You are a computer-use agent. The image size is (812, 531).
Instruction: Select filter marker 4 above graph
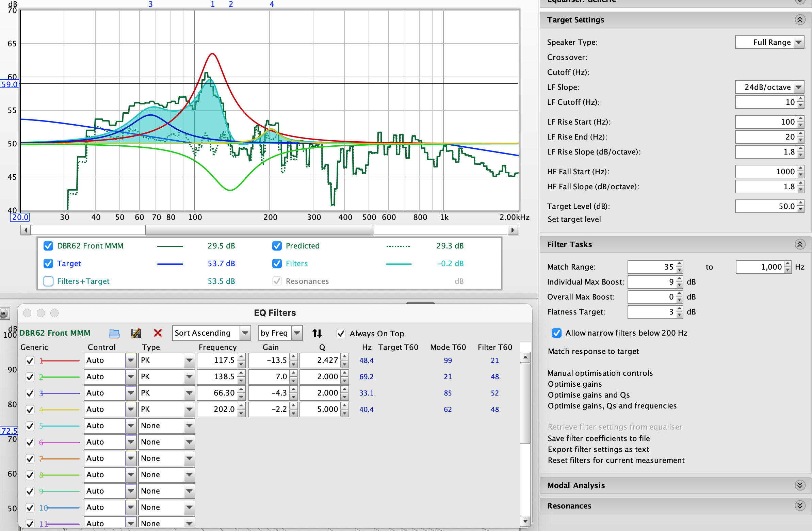click(272, 4)
